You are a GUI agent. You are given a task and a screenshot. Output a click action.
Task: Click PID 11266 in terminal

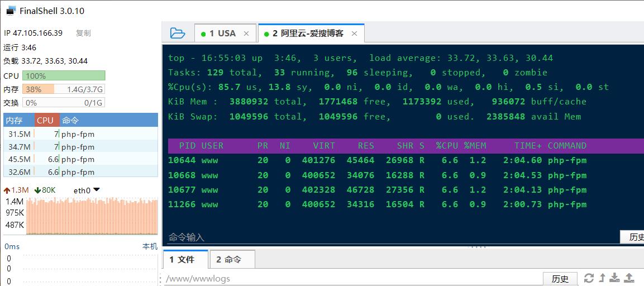coord(182,204)
